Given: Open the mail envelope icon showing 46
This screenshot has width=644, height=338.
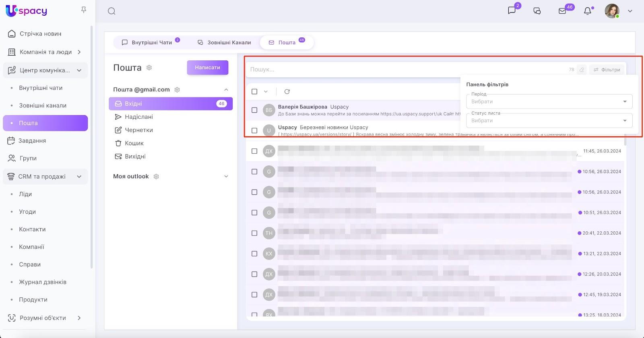Looking at the screenshot, I should point(562,11).
